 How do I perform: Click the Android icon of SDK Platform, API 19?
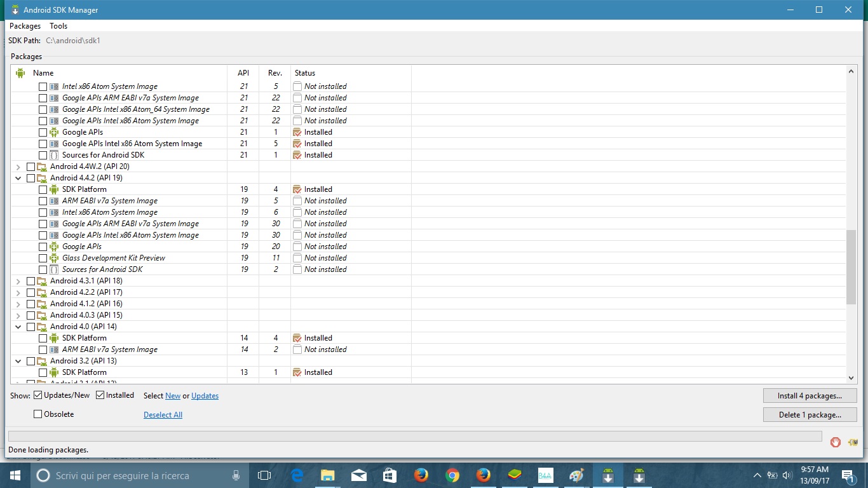click(54, 189)
